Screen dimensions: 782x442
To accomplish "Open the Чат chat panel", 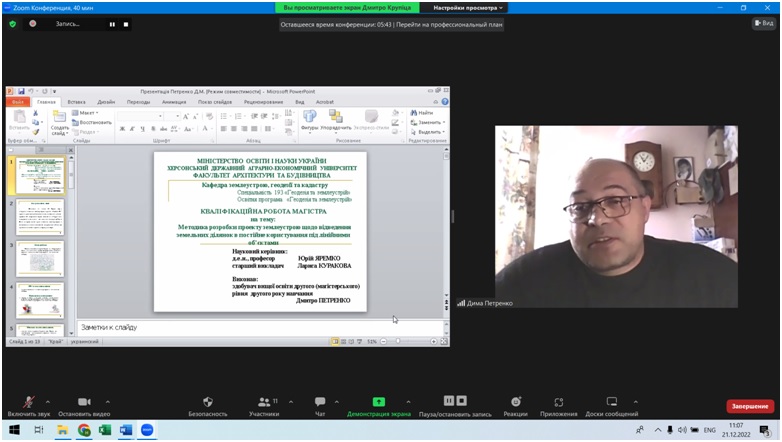I will point(320,406).
